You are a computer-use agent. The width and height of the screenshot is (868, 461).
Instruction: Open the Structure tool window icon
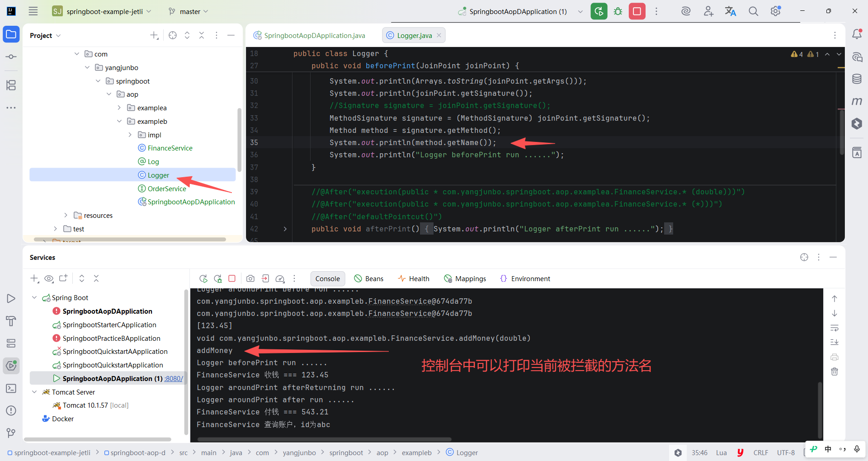11,85
